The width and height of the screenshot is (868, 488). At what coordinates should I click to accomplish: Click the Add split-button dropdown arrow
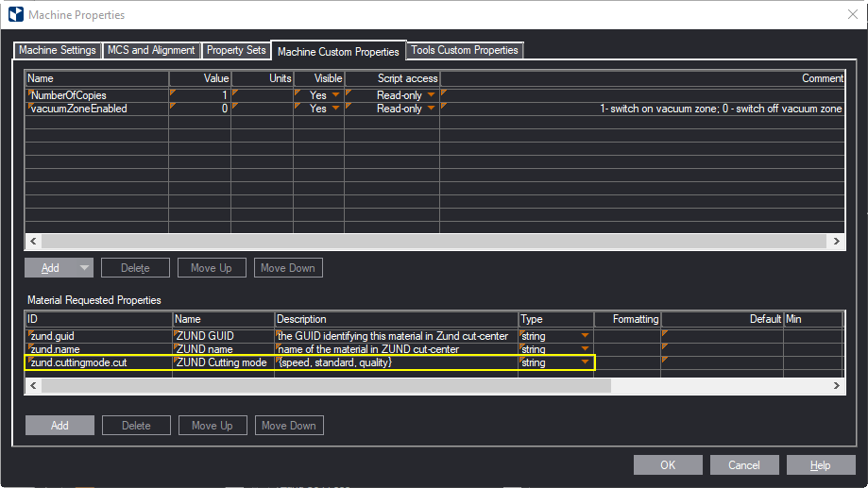pyautogui.click(x=85, y=268)
